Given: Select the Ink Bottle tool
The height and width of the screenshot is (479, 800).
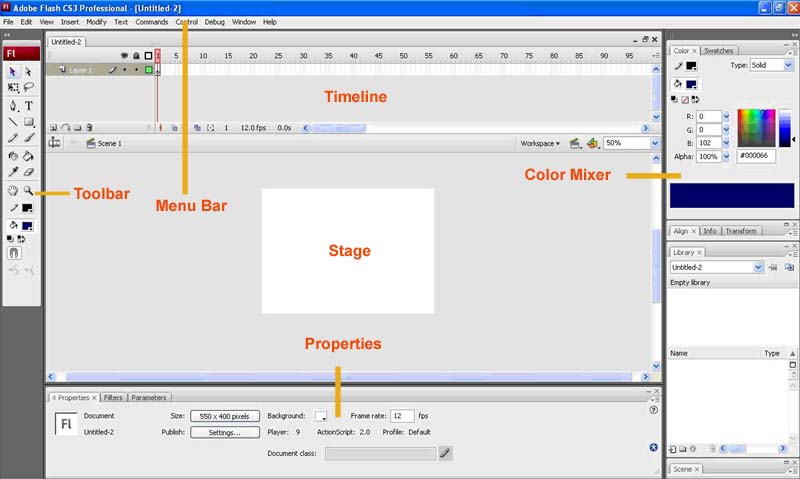Looking at the screenshot, I should point(13,156).
